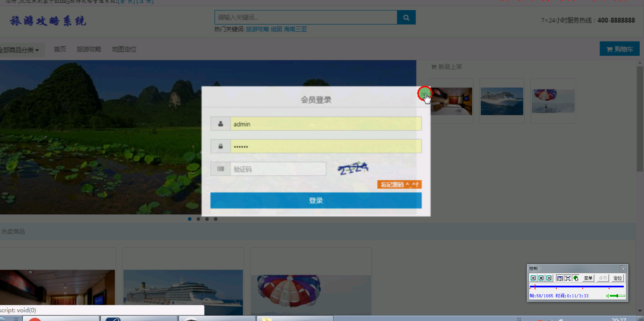The height and width of the screenshot is (321, 644).
Task: Click the 忘记密码 link
Action: pyautogui.click(x=399, y=185)
